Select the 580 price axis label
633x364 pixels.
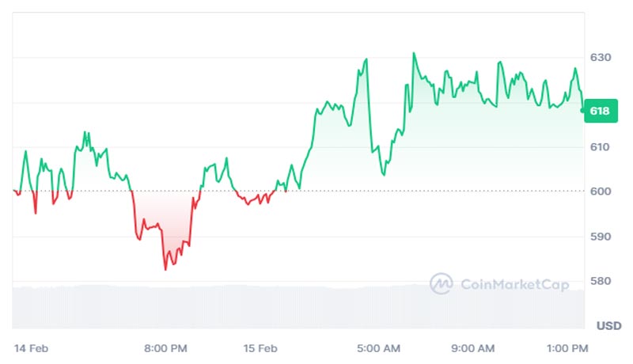pos(601,281)
